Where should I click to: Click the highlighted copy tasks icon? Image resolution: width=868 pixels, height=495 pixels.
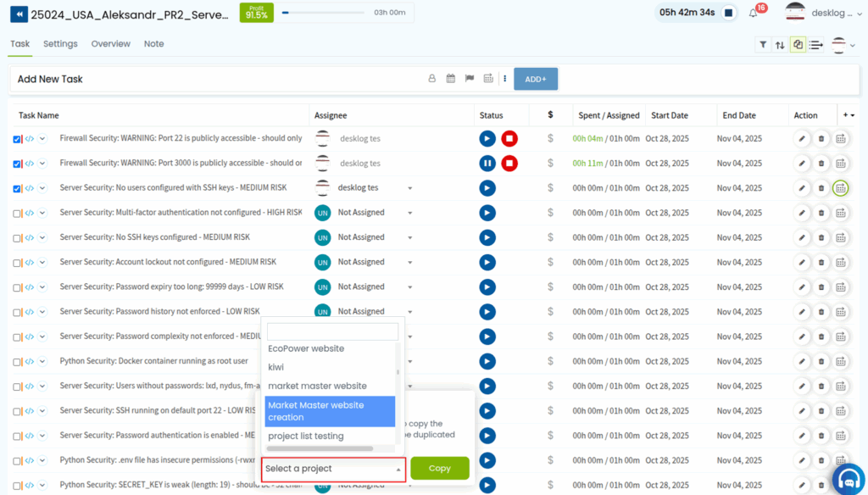point(798,45)
